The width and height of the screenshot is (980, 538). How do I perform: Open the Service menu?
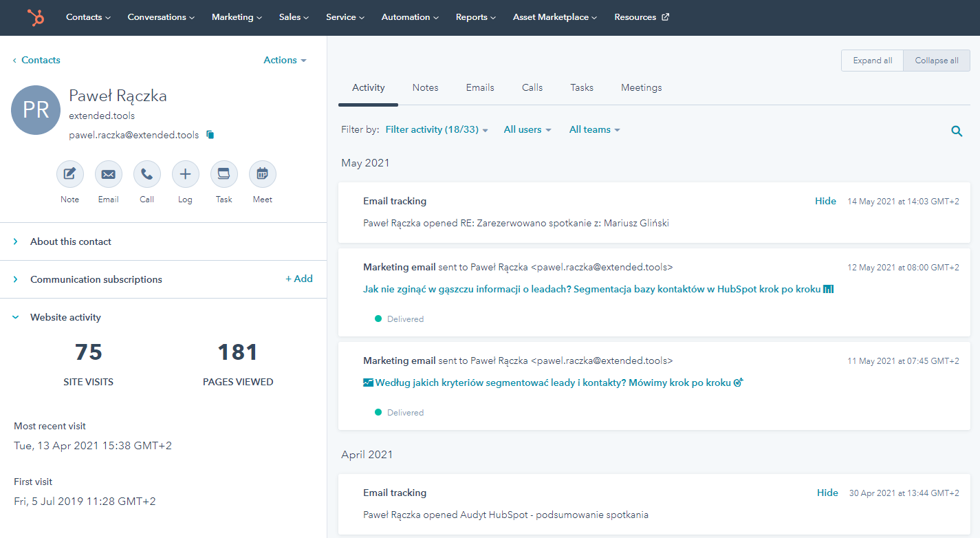coord(345,17)
